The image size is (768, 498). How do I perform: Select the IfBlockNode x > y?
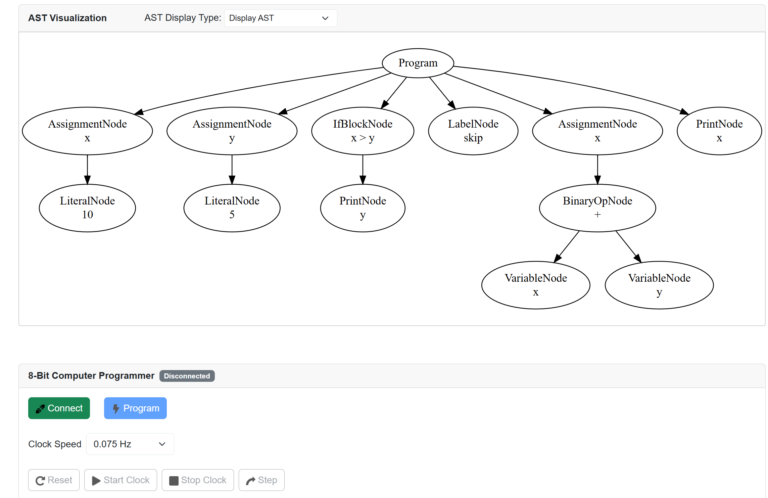[362, 131]
